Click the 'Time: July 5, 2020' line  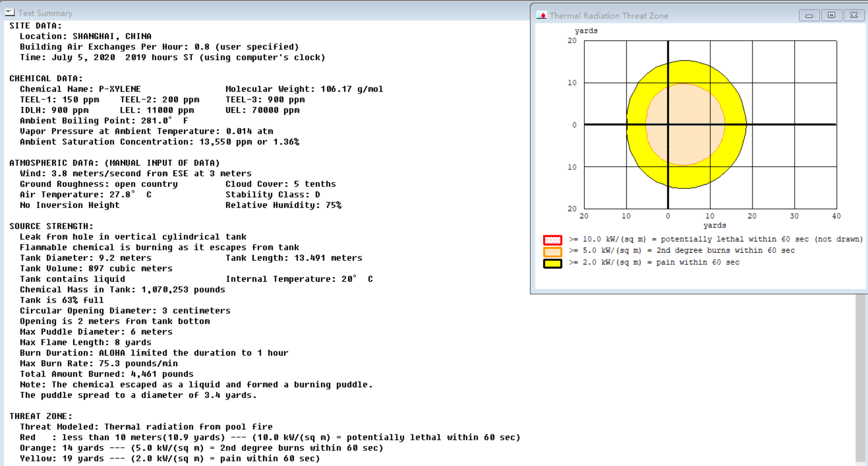172,58
